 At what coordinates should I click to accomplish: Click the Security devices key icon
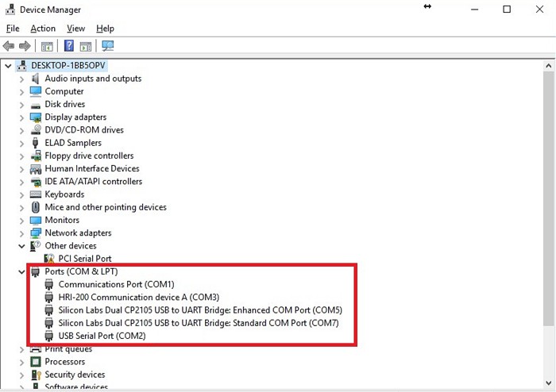click(x=36, y=375)
